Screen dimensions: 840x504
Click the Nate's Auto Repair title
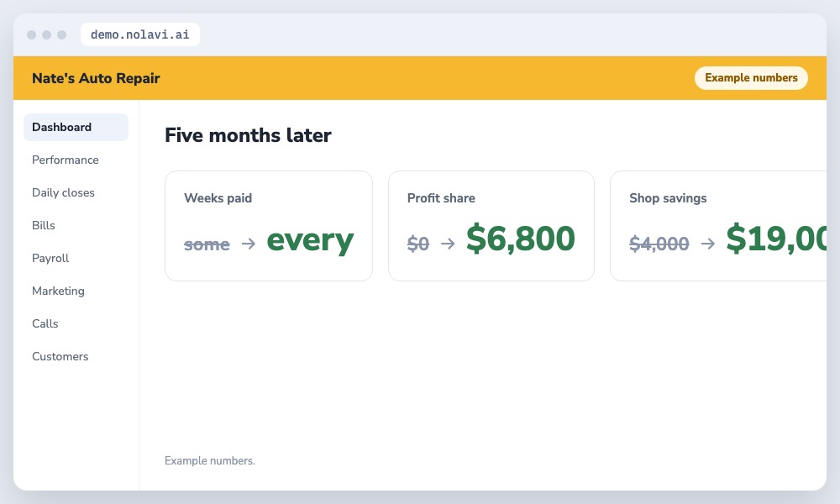click(x=96, y=78)
